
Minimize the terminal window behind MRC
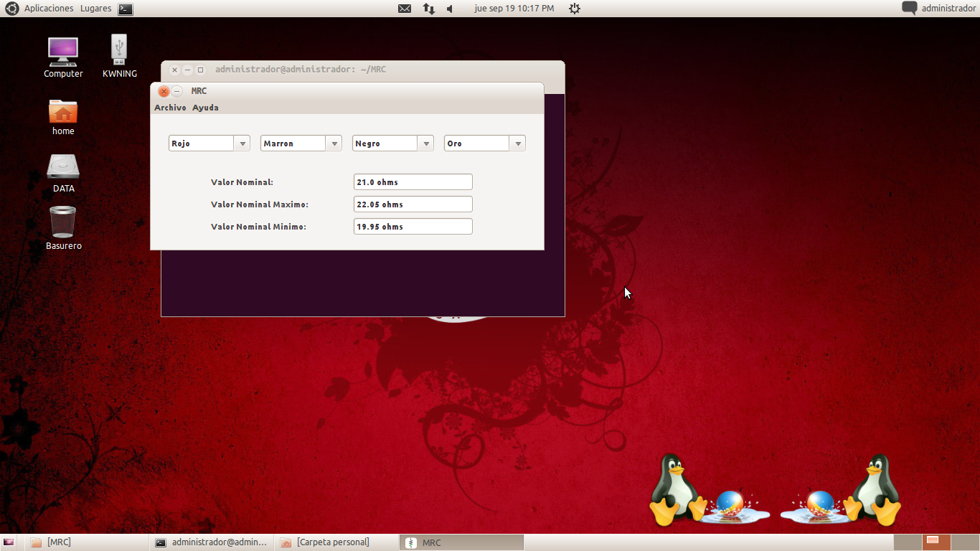tap(187, 70)
